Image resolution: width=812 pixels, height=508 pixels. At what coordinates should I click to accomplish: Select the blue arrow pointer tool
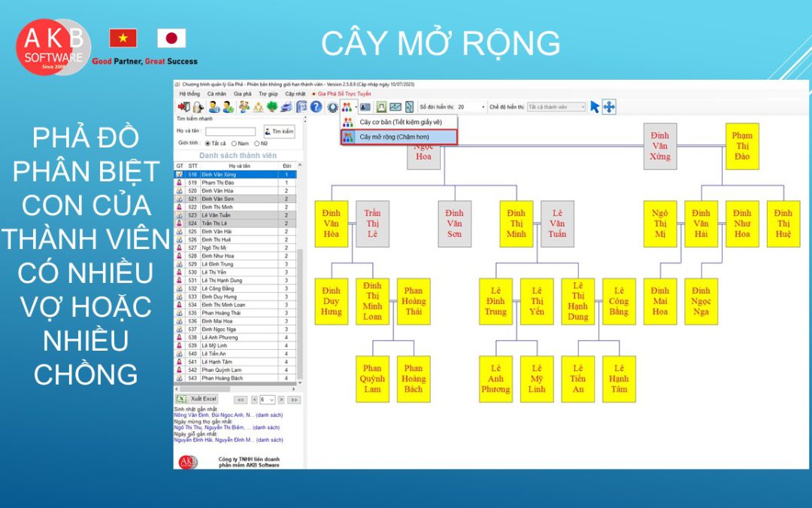click(595, 107)
